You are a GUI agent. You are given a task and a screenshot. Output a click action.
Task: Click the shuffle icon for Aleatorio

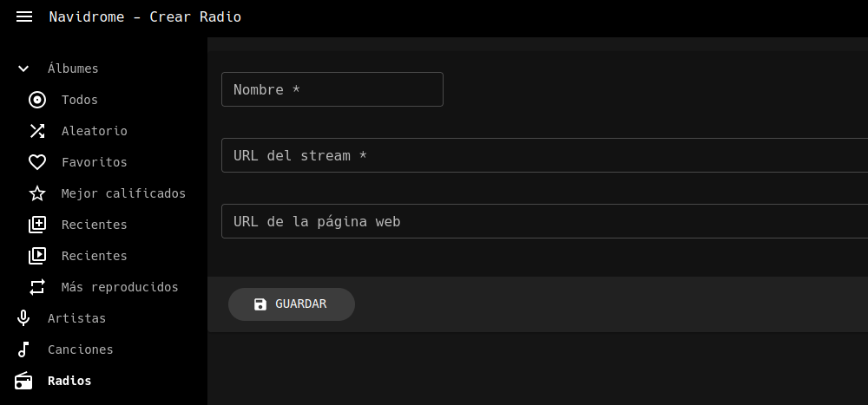[37, 131]
